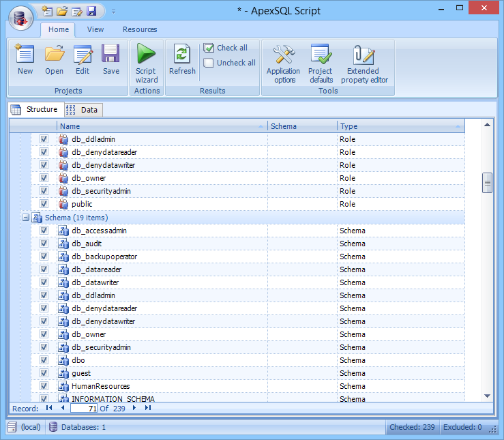Go to the last record using navigator

point(148,408)
